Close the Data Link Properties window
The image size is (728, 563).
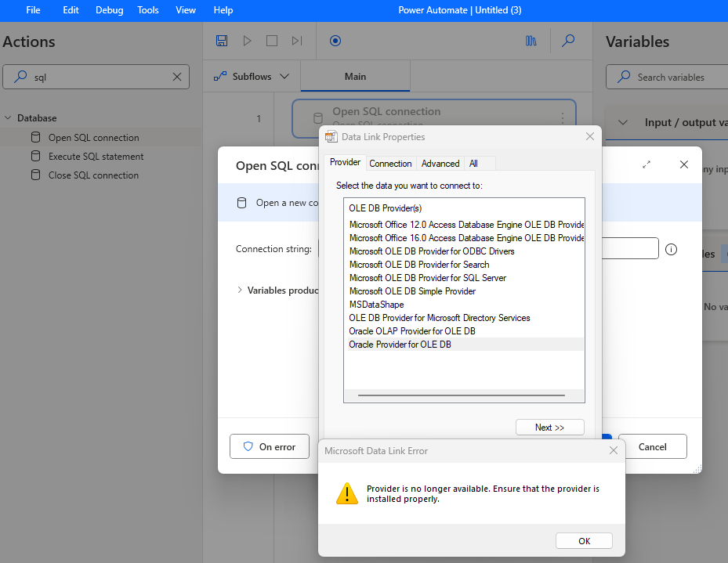pyautogui.click(x=589, y=136)
